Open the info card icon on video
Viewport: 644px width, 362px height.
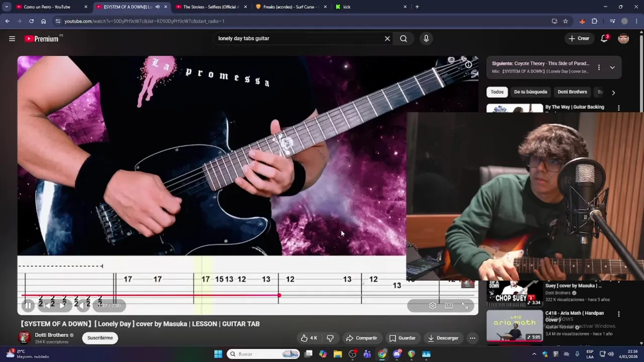[468, 64]
